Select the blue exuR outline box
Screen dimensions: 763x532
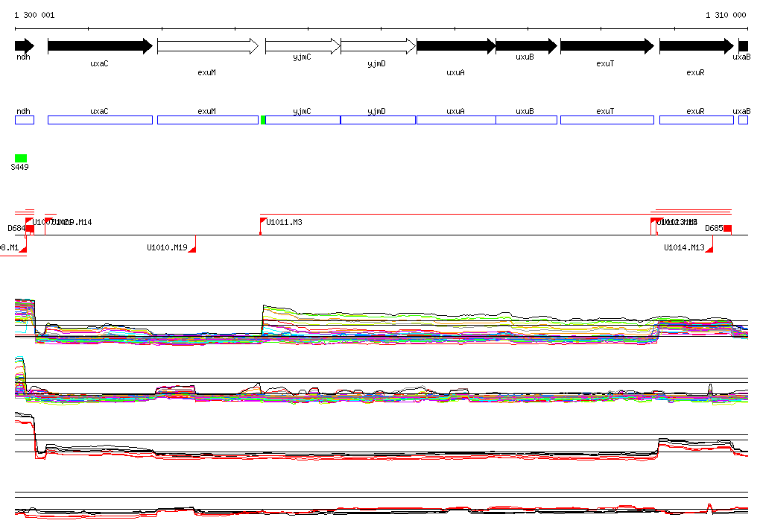click(x=697, y=120)
